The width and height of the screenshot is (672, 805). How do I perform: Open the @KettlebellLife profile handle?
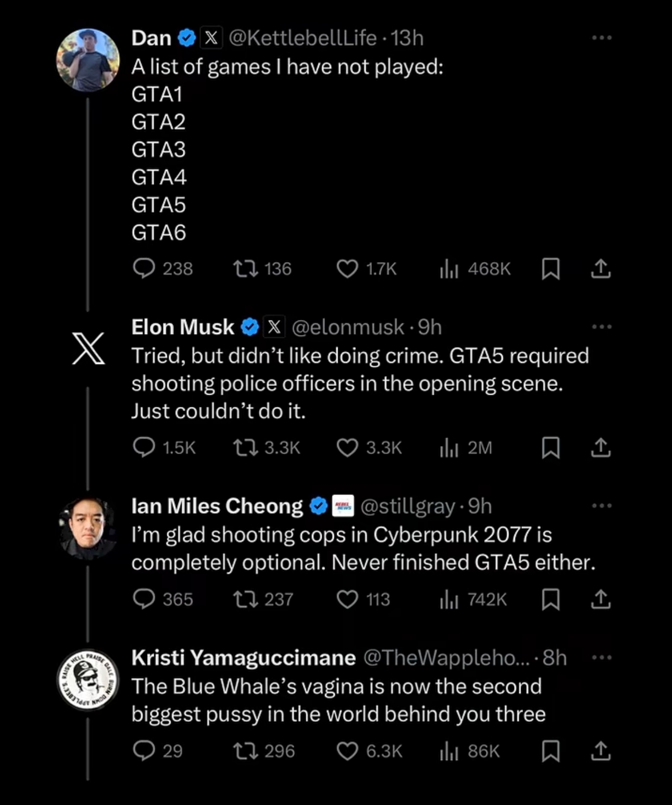point(302,38)
